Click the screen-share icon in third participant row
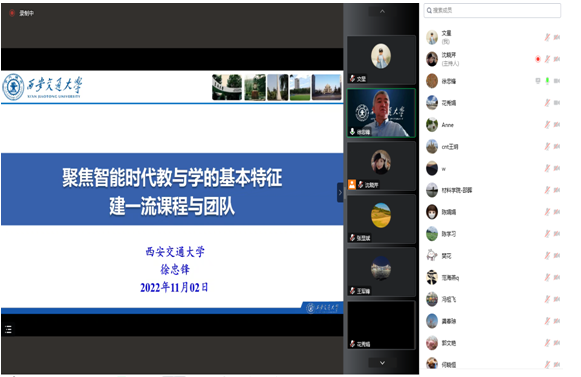This screenshot has width=581, height=377. coord(538,81)
